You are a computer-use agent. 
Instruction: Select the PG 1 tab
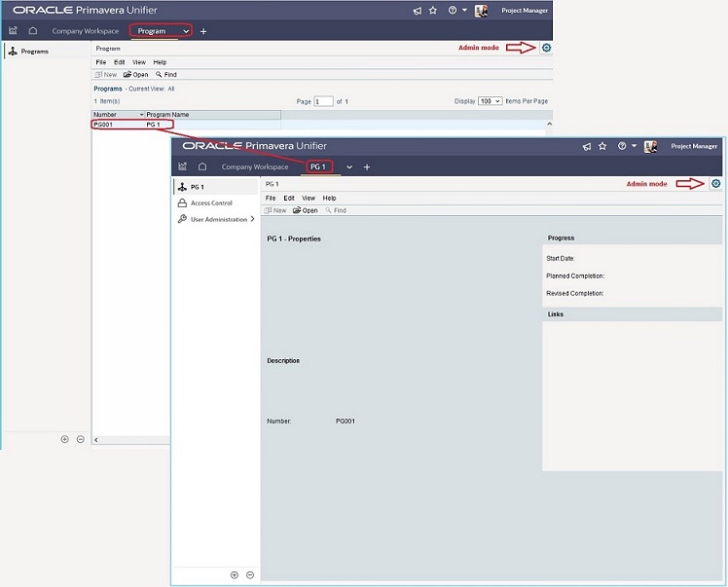(318, 166)
